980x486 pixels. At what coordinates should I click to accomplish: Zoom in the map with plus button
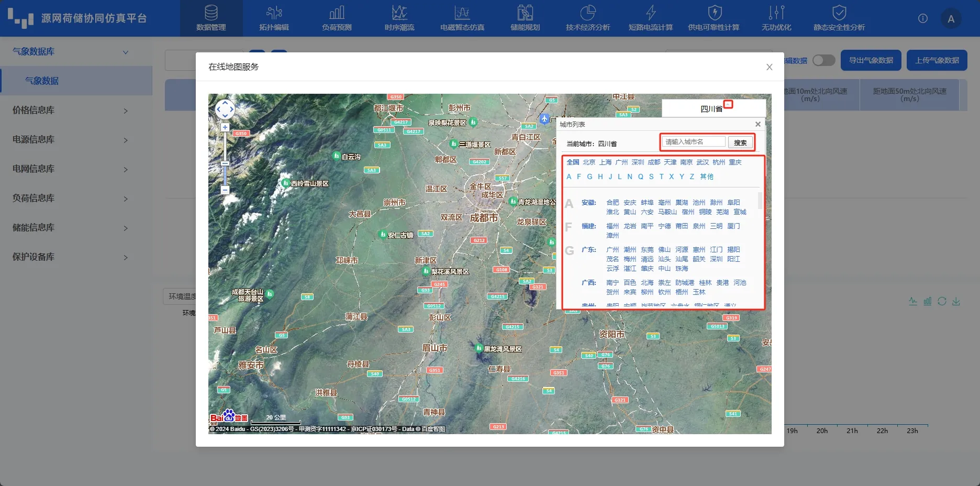225,127
